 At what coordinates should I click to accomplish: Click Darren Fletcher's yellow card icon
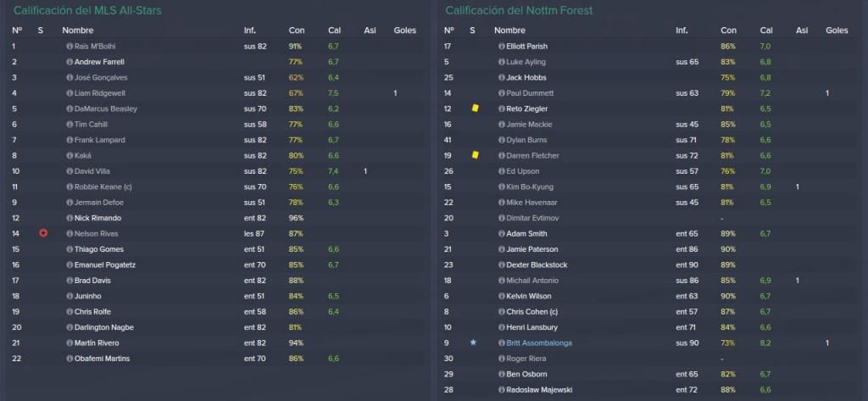pyautogui.click(x=475, y=155)
